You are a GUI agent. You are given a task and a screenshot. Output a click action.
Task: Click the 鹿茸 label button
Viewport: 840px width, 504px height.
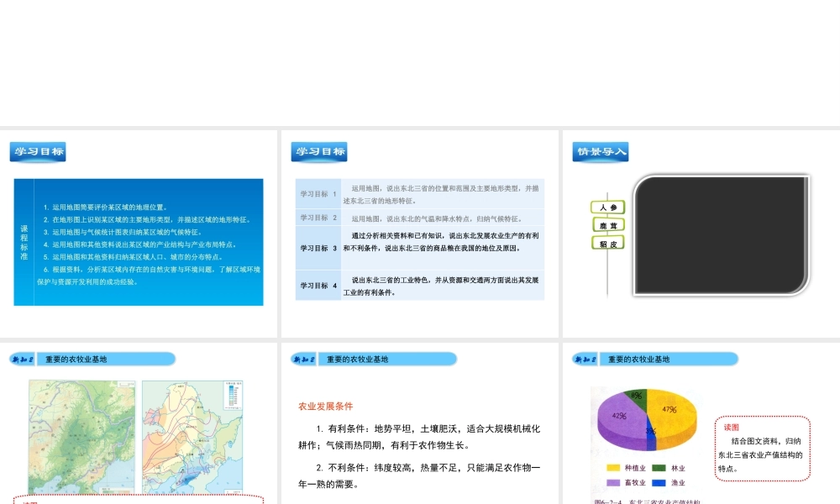[x=608, y=225]
